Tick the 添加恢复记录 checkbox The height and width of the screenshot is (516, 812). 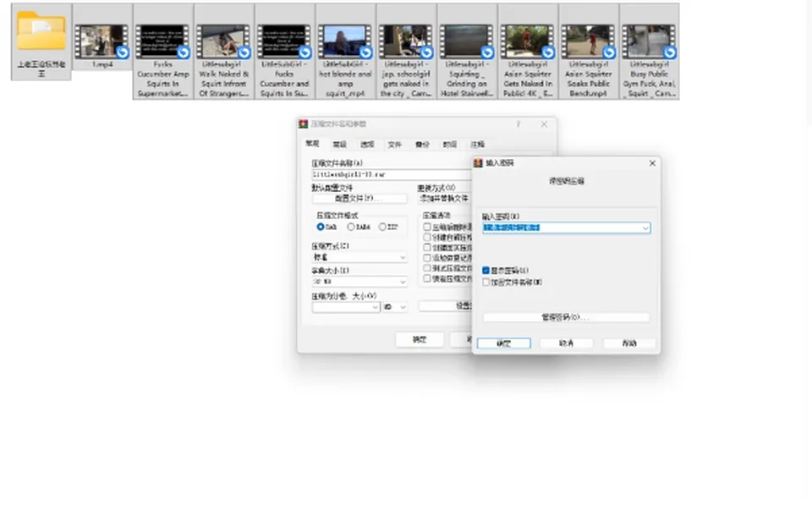pos(427,258)
